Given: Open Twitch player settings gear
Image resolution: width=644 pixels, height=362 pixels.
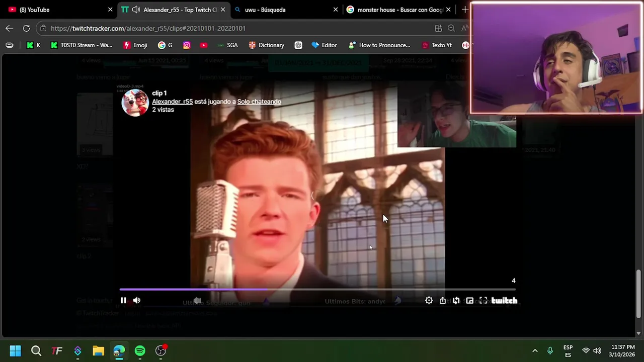Looking at the screenshot, I should (x=429, y=300).
